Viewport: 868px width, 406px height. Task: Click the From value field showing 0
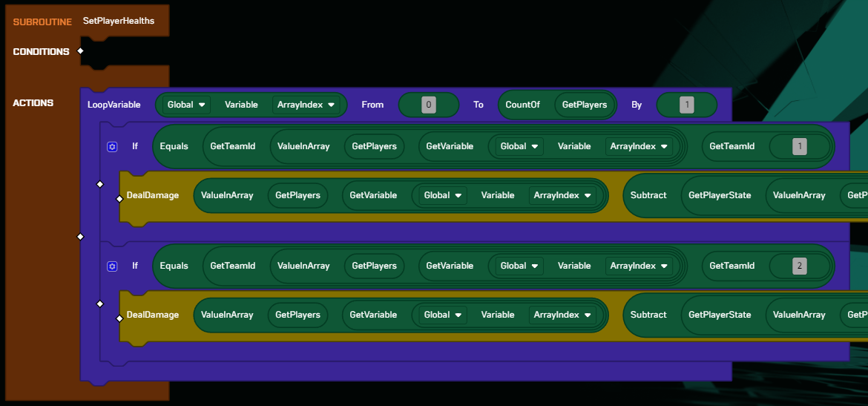[428, 105]
